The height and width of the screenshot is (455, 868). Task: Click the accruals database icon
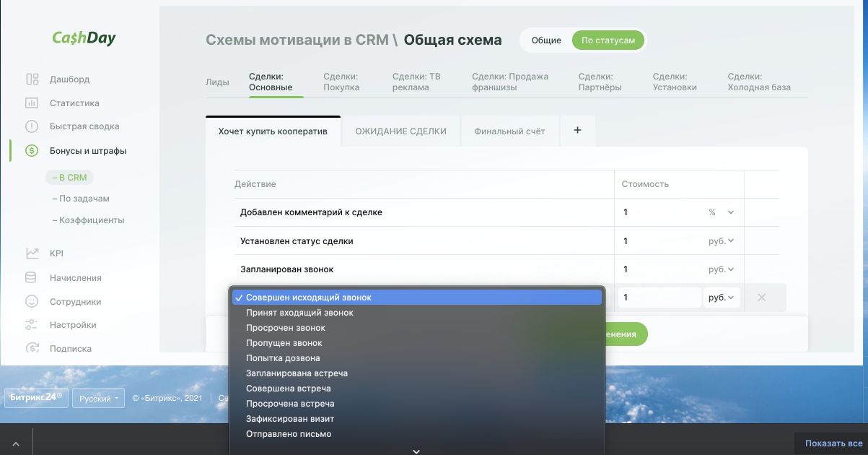(32, 278)
